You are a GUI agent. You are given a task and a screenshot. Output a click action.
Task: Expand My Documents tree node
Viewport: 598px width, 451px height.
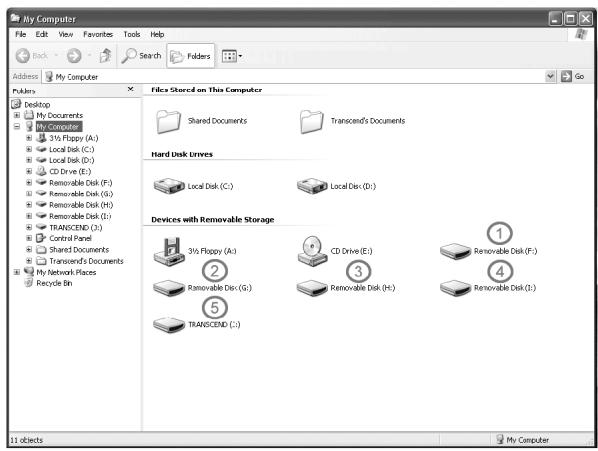click(17, 115)
